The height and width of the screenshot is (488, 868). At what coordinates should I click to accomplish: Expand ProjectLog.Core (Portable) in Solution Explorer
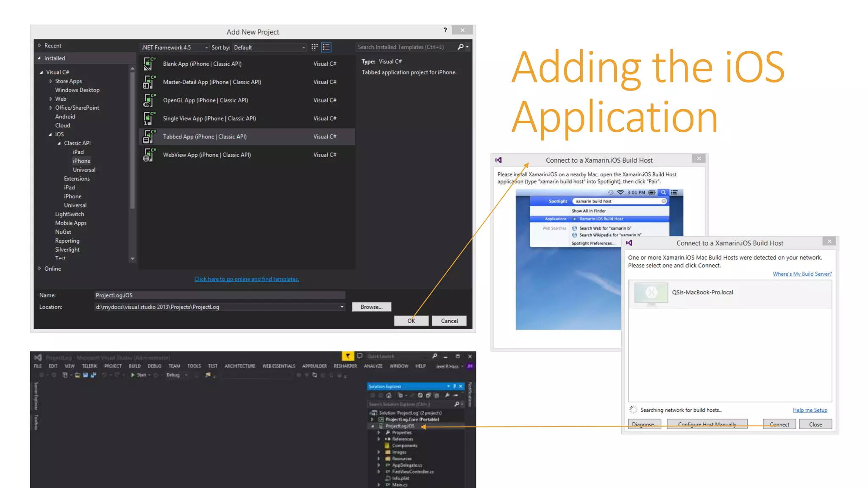pos(373,419)
